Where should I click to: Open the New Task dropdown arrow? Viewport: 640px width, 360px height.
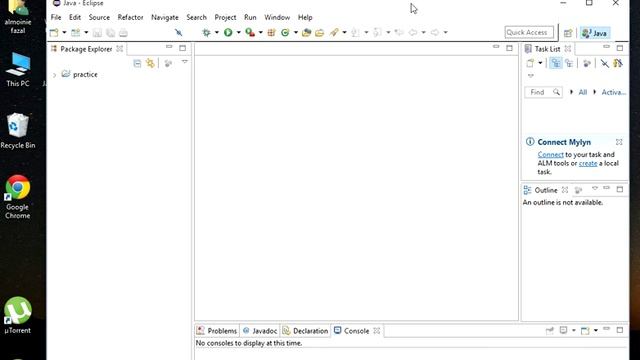(540, 63)
